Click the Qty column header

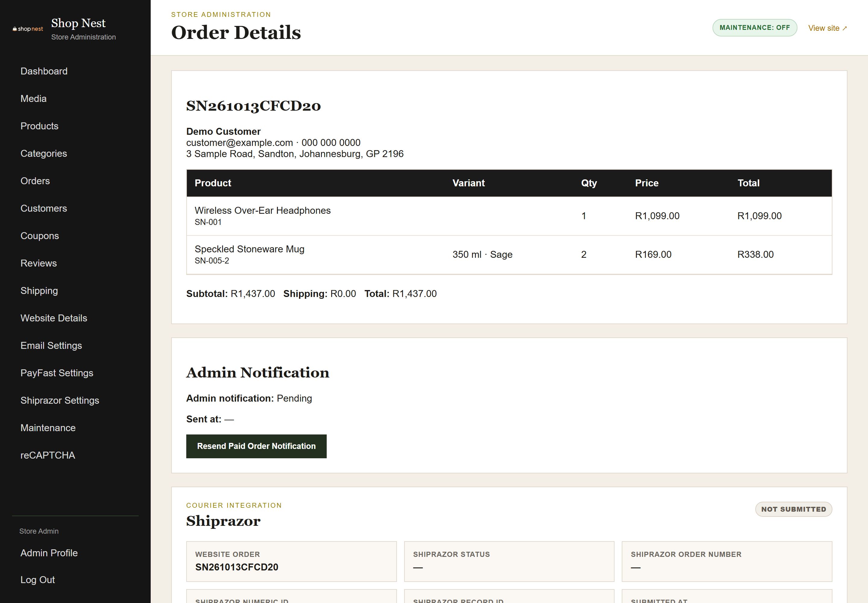coord(589,183)
